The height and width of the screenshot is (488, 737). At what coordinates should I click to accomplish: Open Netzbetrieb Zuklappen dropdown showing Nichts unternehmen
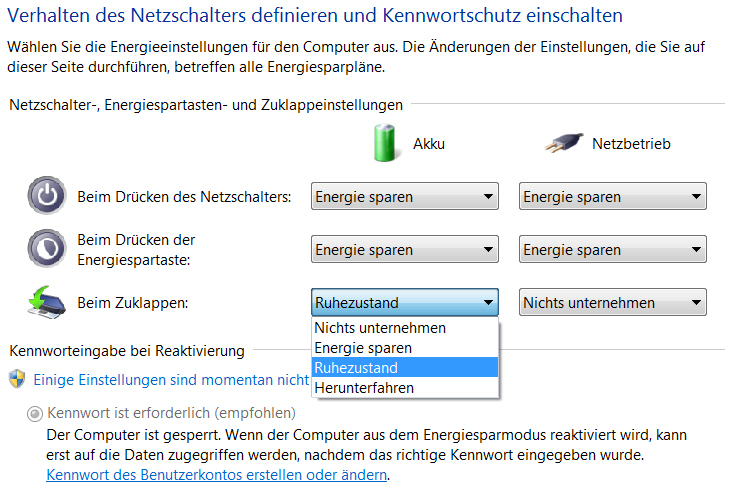[x=612, y=302]
